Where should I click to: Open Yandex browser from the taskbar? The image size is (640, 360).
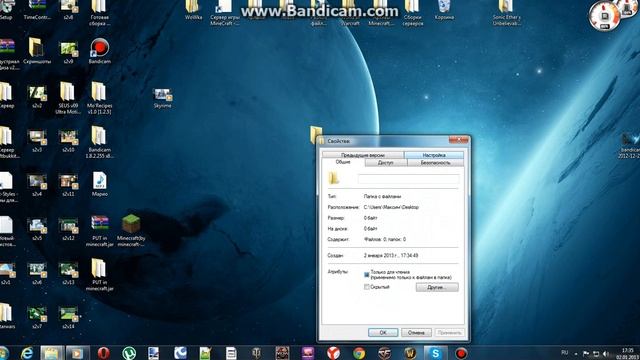click(x=333, y=353)
